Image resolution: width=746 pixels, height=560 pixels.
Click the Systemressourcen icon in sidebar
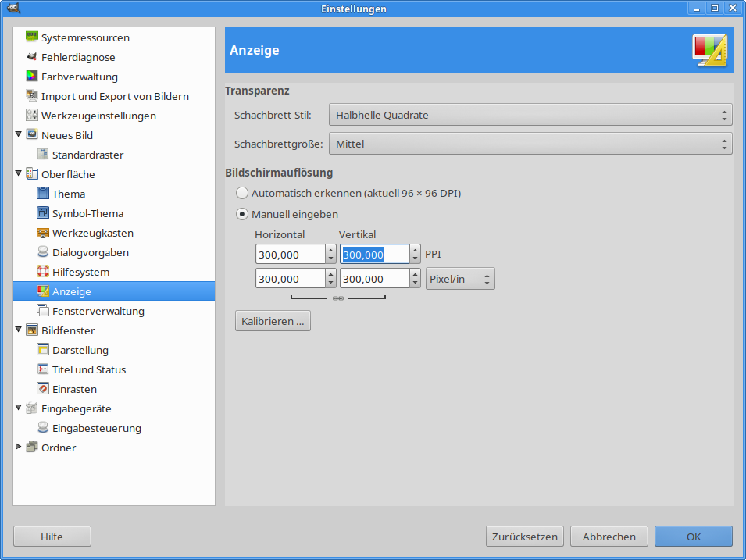32,37
